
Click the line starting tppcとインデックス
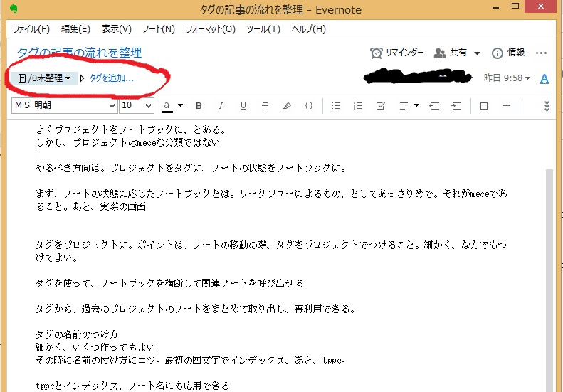click(132, 386)
